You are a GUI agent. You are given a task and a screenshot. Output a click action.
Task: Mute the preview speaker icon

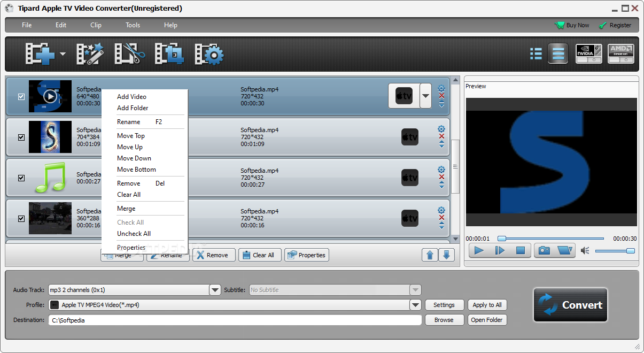click(585, 250)
